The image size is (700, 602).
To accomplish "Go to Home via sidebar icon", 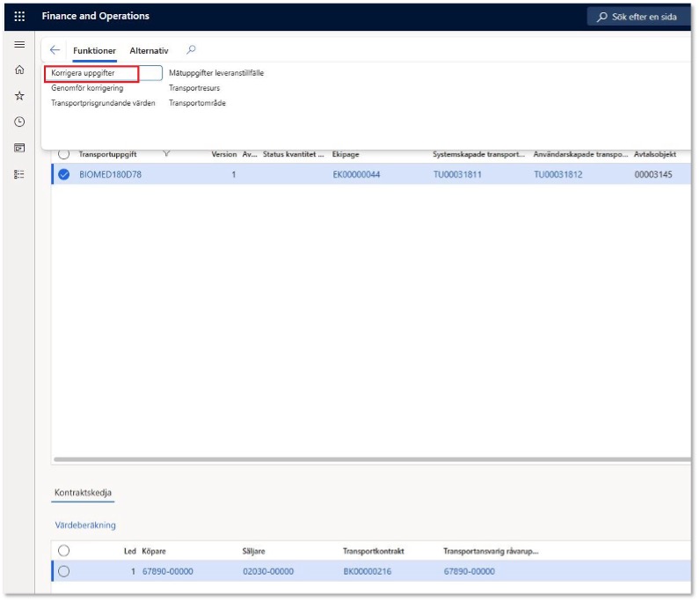I will (x=19, y=70).
